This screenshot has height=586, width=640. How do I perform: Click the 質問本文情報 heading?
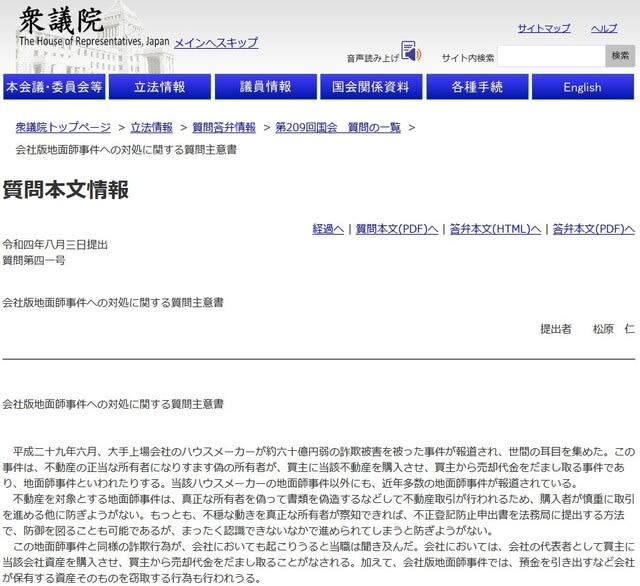pos(66,190)
